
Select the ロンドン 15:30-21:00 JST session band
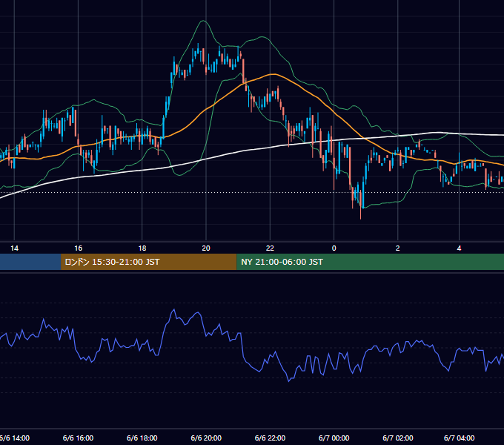(x=148, y=262)
